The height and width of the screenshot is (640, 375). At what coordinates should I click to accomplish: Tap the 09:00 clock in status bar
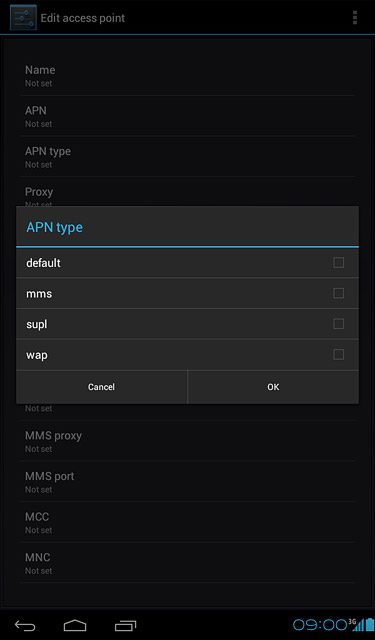[320, 624]
